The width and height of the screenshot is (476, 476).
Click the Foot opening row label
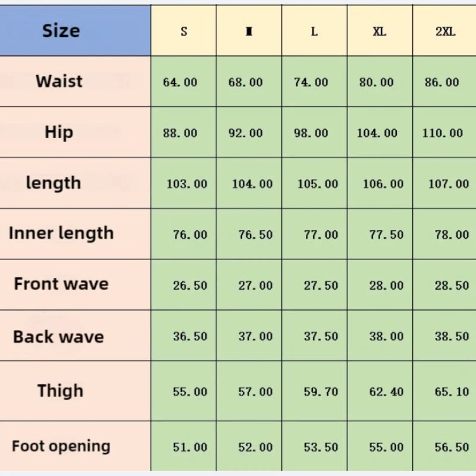pyautogui.click(x=61, y=446)
